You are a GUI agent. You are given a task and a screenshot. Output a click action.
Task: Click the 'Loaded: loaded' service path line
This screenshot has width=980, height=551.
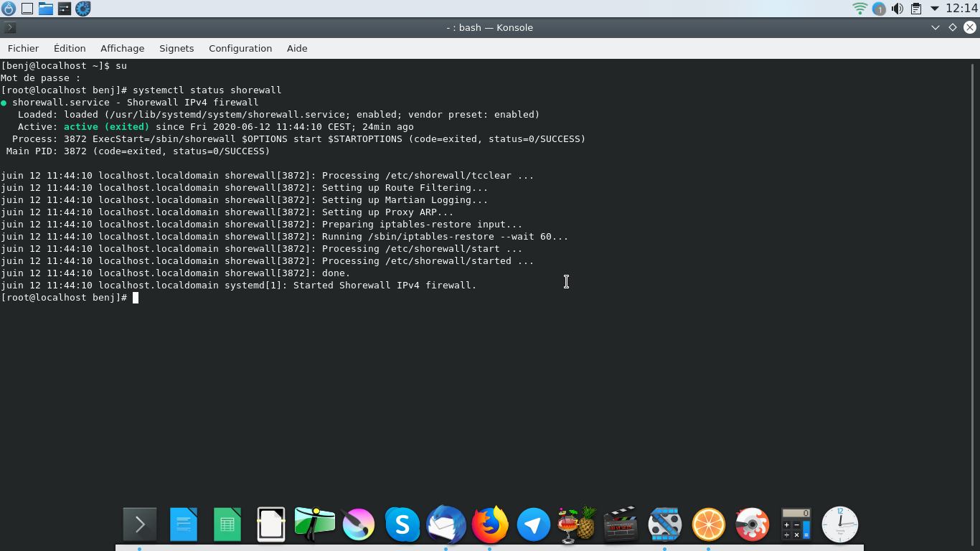(x=279, y=115)
